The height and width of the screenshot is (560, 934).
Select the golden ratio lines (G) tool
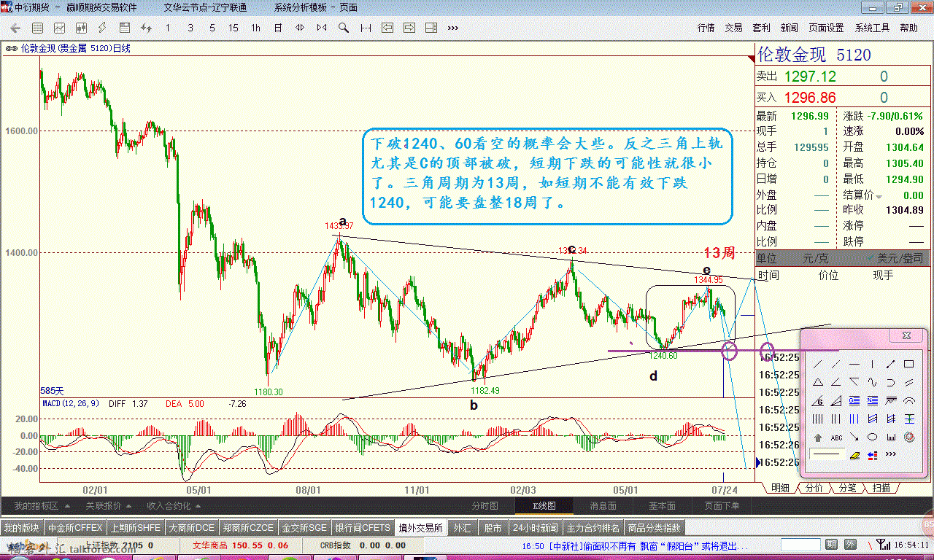coord(854,400)
